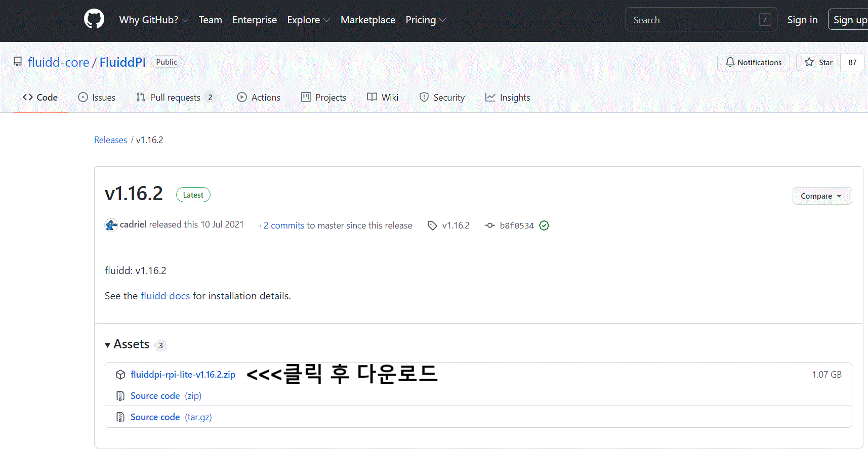Click the Sign in link

(802, 20)
